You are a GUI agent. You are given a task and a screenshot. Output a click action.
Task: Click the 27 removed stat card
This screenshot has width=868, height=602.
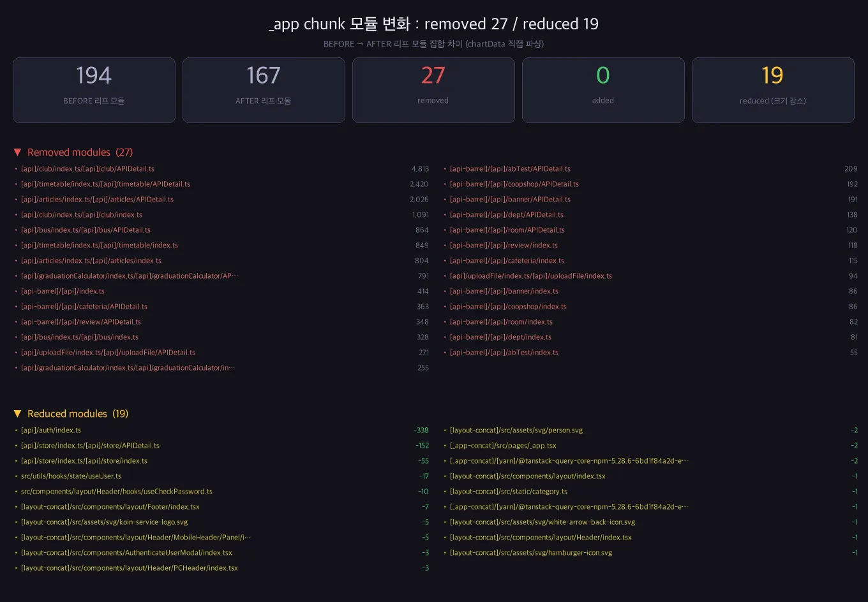433,90
